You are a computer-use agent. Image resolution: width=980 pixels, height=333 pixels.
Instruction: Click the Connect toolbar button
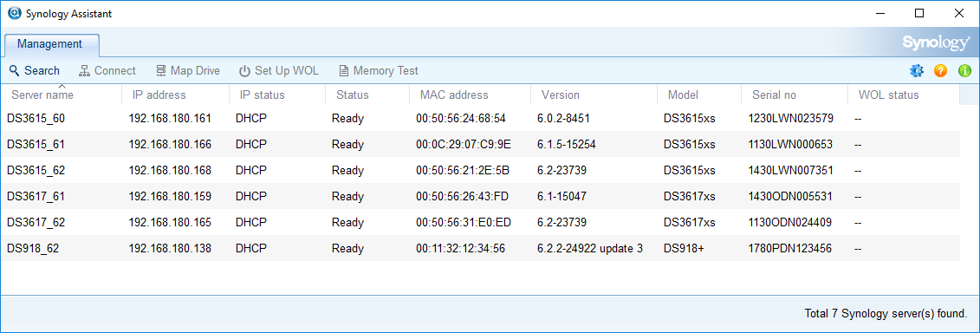point(107,71)
